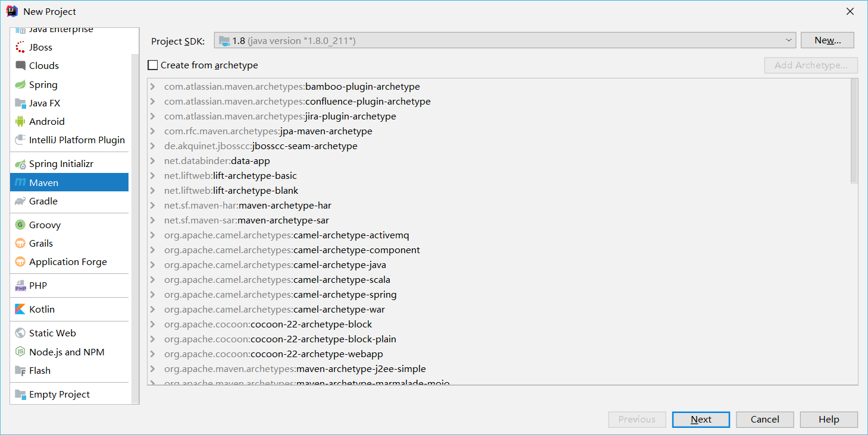This screenshot has height=435, width=868.
Task: Click the Add Archetype... button
Action: [811, 65]
